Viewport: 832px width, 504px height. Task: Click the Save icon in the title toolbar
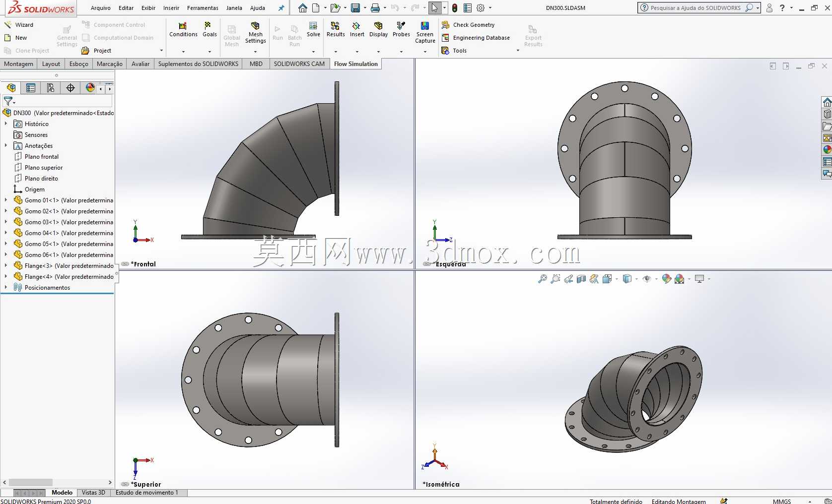coord(355,8)
